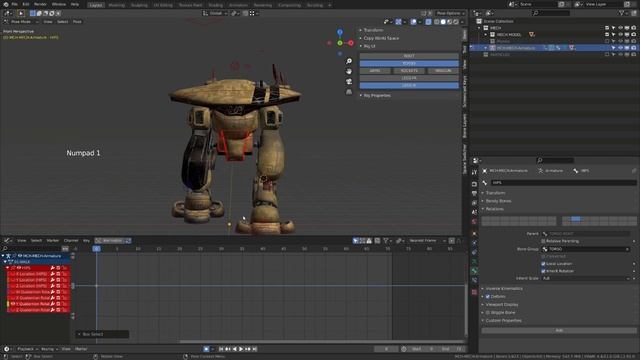This screenshot has width=640, height=360.
Task: Click wrench icon on HIPS channel
Action: (x=53, y=268)
